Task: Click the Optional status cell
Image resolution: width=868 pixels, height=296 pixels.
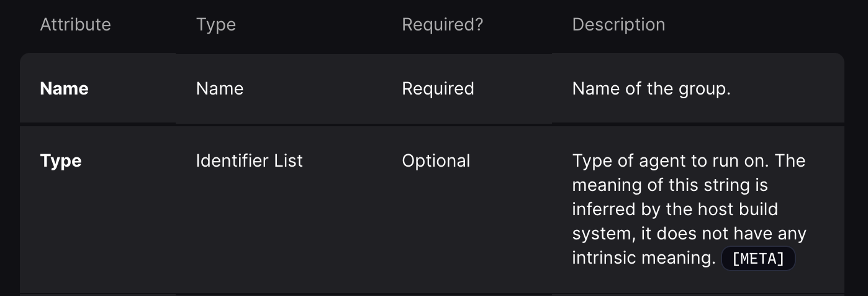Action: pos(436,161)
